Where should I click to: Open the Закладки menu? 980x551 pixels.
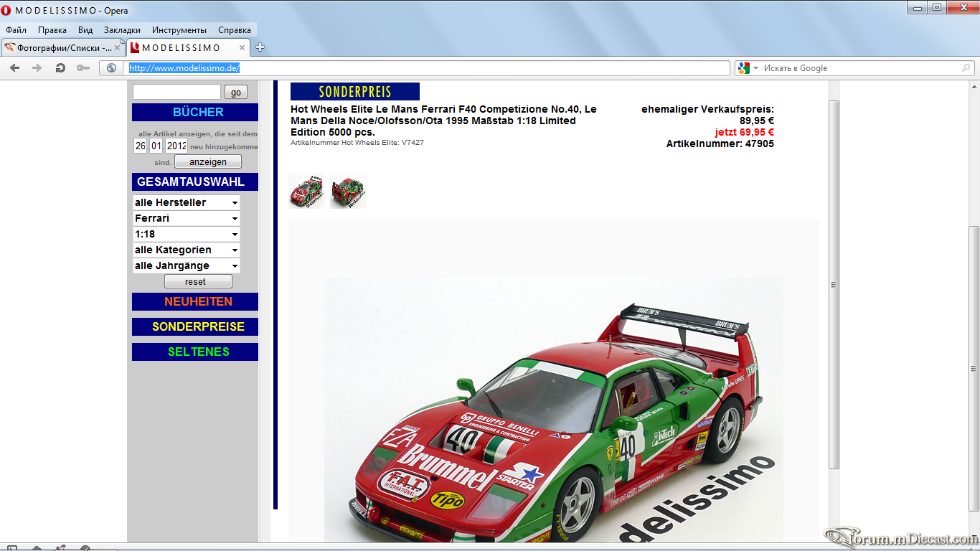coord(122,30)
